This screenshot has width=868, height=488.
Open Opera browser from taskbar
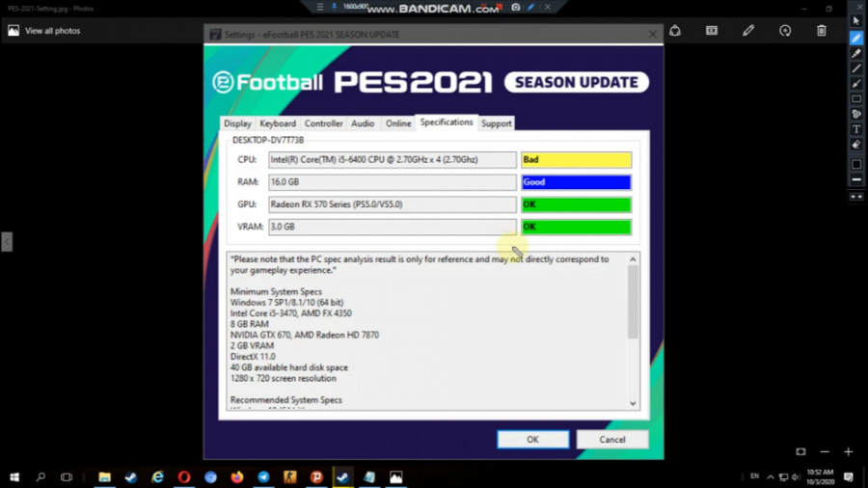click(x=184, y=477)
